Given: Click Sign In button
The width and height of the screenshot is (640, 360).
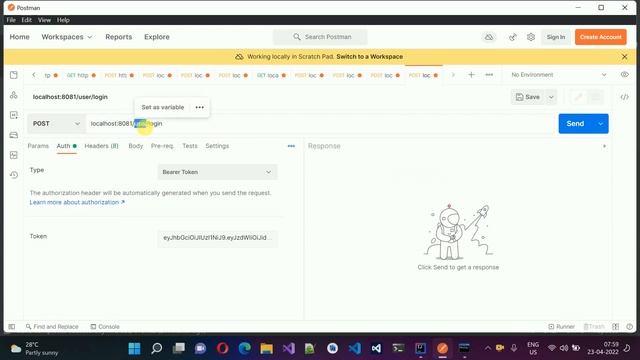Looking at the screenshot, I should 556,37.
